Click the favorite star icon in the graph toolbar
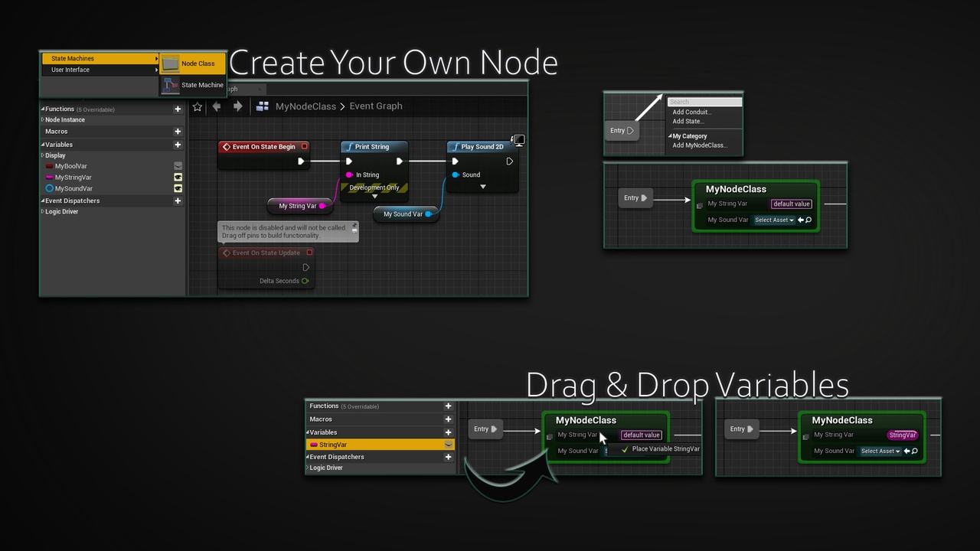Image resolution: width=980 pixels, height=551 pixels. click(198, 106)
